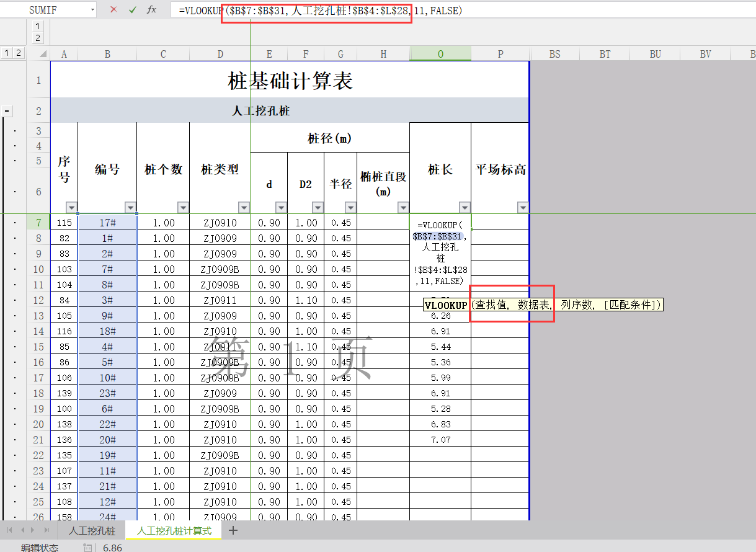Open filter dropdown for 桩类型 column
The image size is (756, 552).
244,207
